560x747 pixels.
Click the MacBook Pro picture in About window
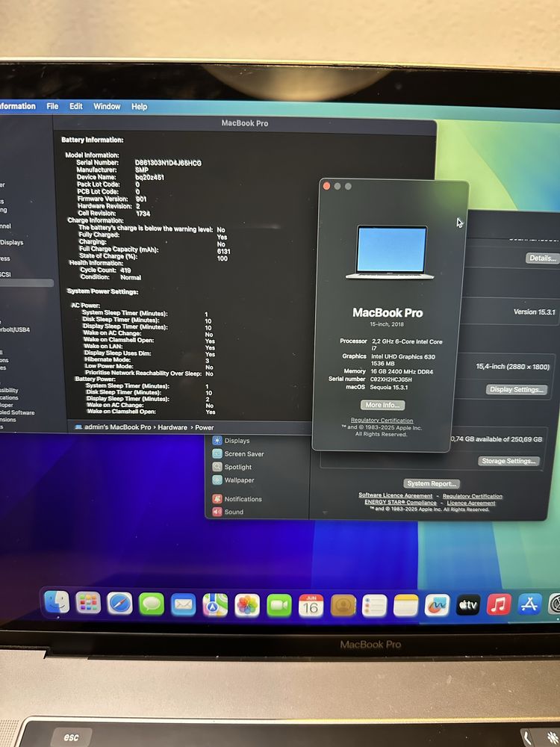[391, 252]
